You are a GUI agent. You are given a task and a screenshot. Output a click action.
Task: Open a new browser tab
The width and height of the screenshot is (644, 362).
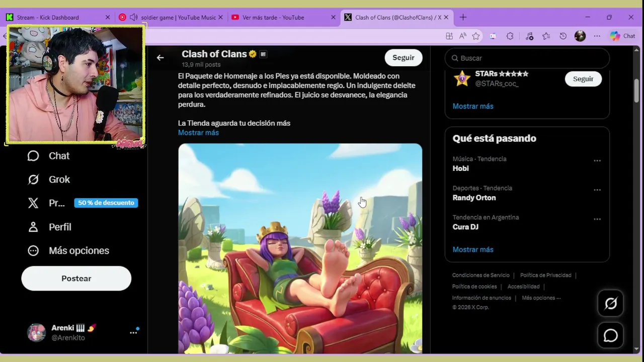(463, 17)
